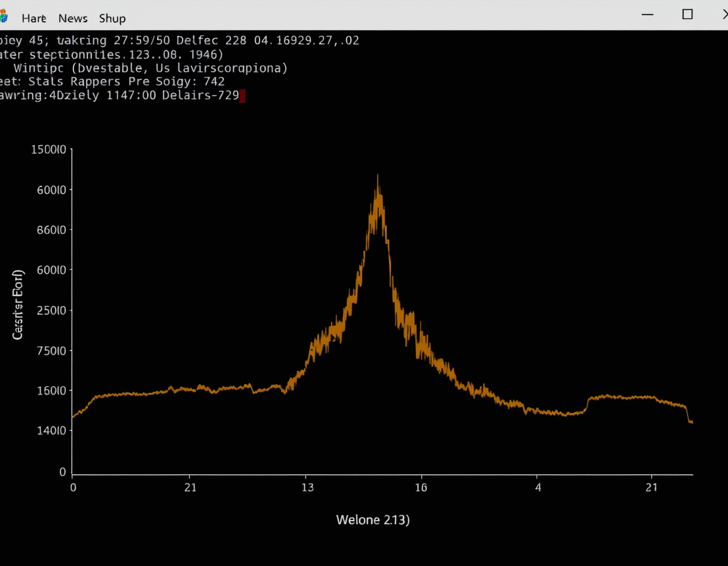Click the x-axis tick label '4'

(538, 488)
